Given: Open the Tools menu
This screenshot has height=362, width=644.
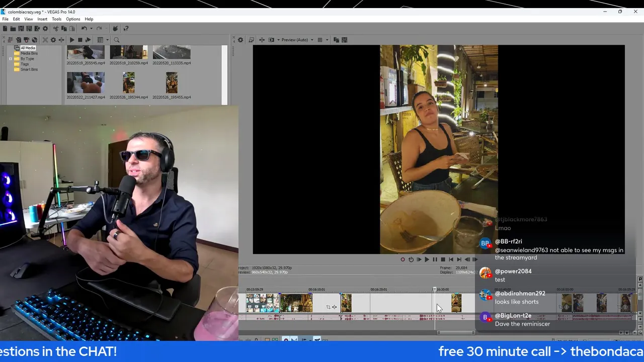Looking at the screenshot, I should (56, 19).
